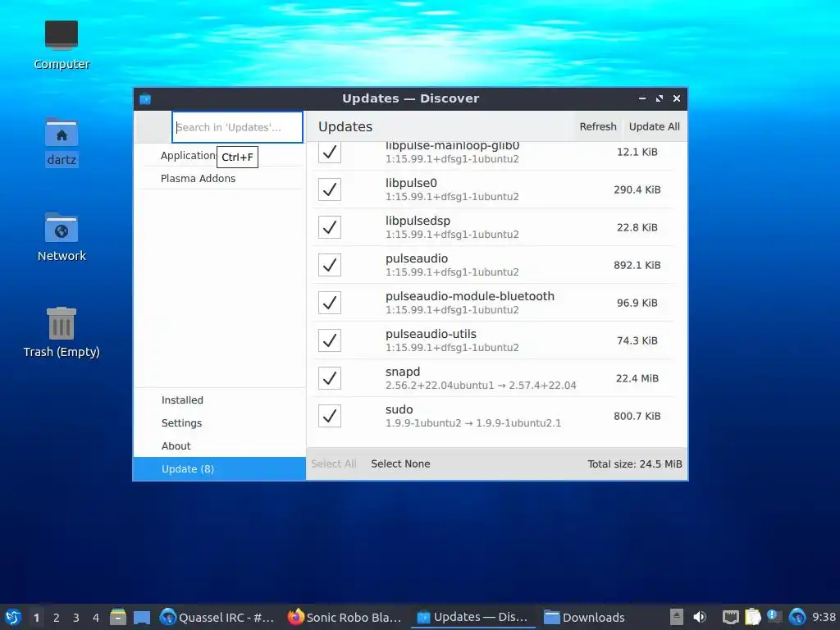Uncheck the libpulse-mainloop-glib0 update checkbox
The width and height of the screenshot is (840, 630).
coord(330,152)
